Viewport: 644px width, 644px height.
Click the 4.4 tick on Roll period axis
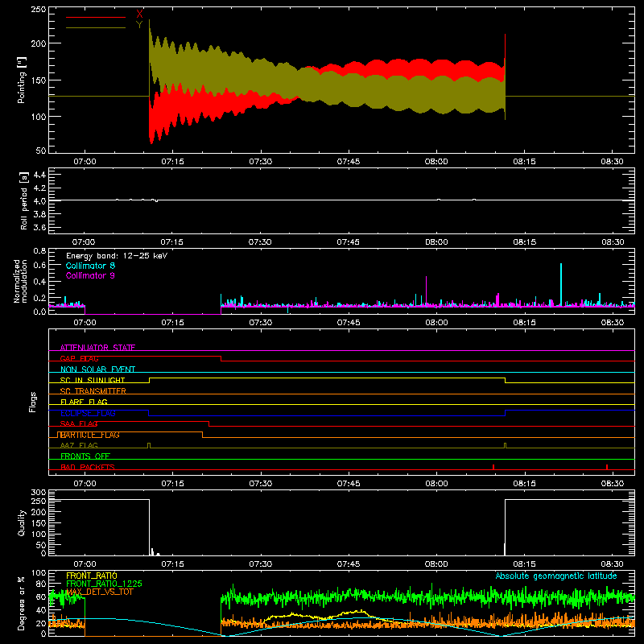pos(39,175)
